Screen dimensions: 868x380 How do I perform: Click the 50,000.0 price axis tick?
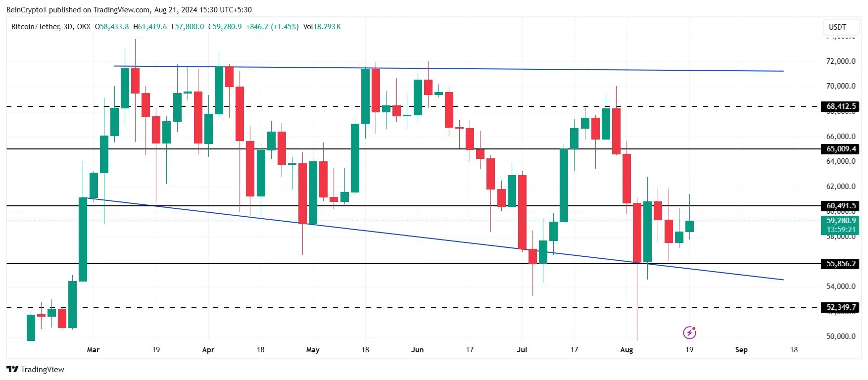click(x=840, y=336)
